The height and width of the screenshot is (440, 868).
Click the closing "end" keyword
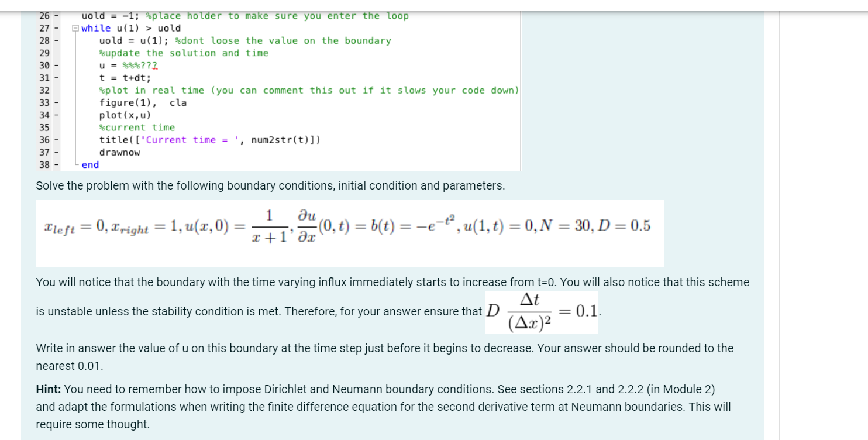(90, 165)
